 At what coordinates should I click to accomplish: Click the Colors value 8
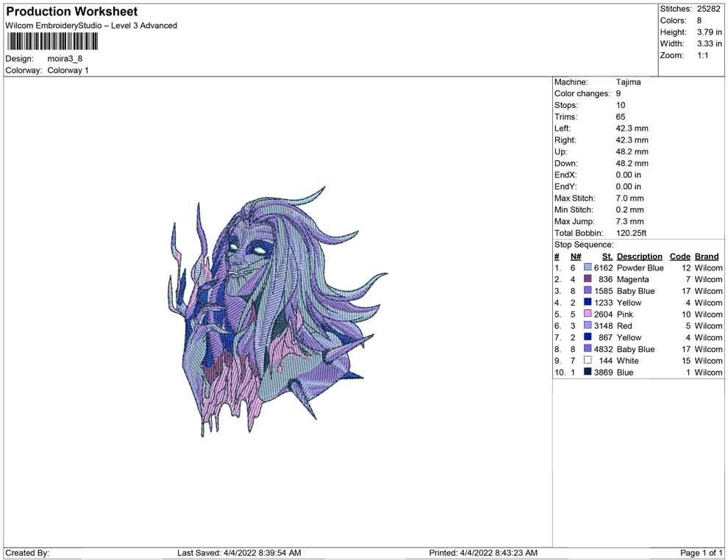pos(699,21)
